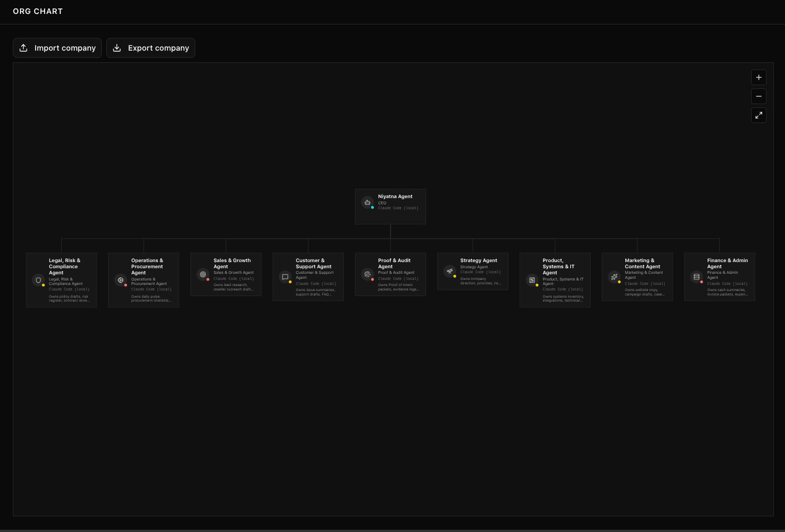785x532 pixels.
Task: Click the Export company button
Action: pos(151,48)
